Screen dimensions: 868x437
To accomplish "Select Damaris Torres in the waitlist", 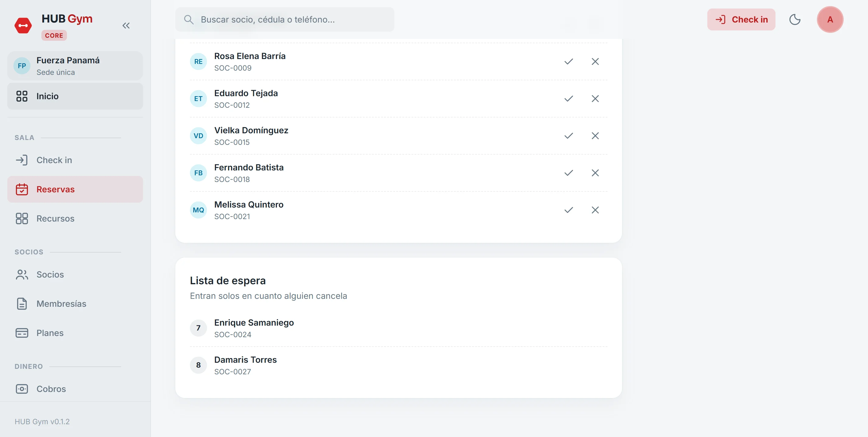I will pos(399,365).
